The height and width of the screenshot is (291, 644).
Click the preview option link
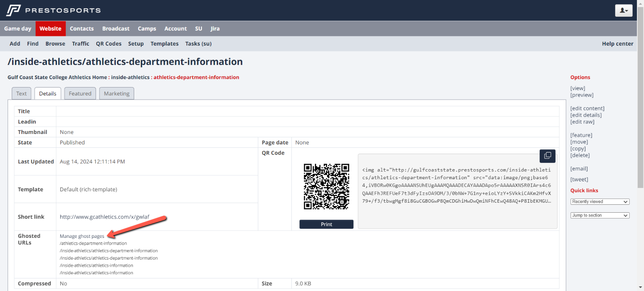[x=582, y=95]
